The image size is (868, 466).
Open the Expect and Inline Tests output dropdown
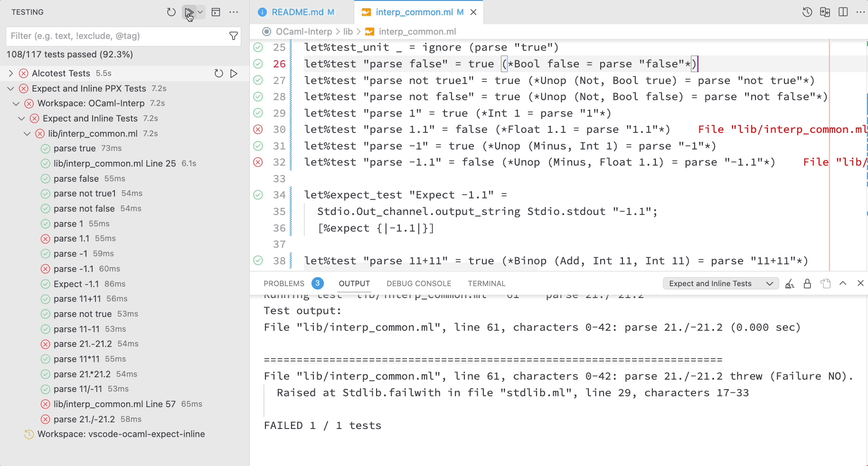click(x=720, y=284)
